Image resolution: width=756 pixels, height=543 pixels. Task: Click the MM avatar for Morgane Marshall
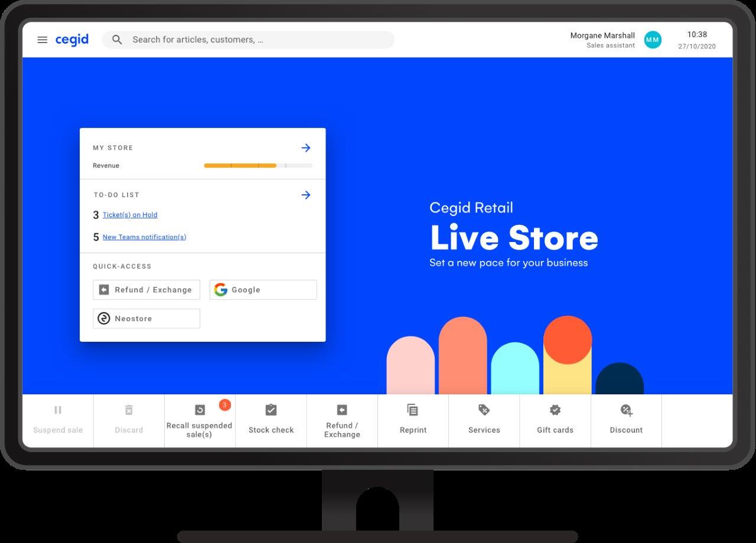pos(653,40)
